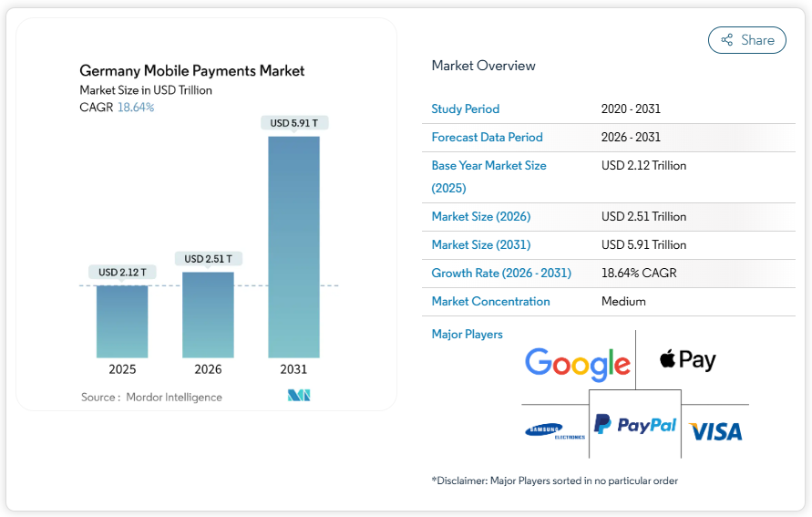Click the Growth Rate (2026 - 2031) label
Image resolution: width=812 pixels, height=517 pixels.
[501, 273]
